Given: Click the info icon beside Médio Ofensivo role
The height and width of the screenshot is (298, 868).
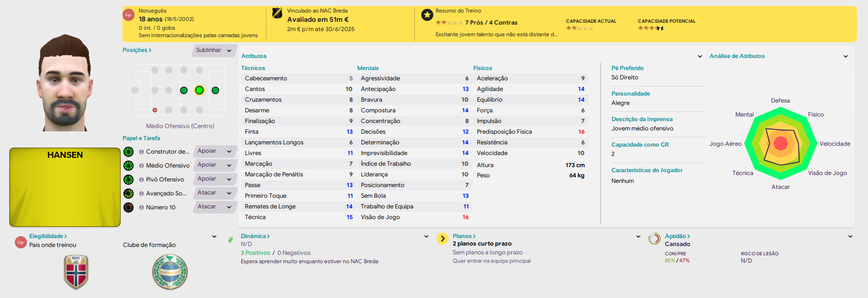Looking at the screenshot, I should (141, 165).
